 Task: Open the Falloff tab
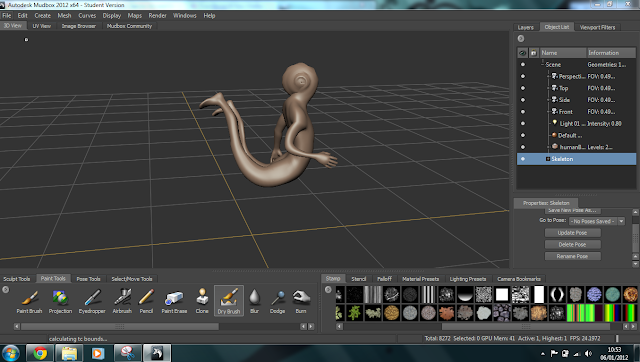pos(384,279)
